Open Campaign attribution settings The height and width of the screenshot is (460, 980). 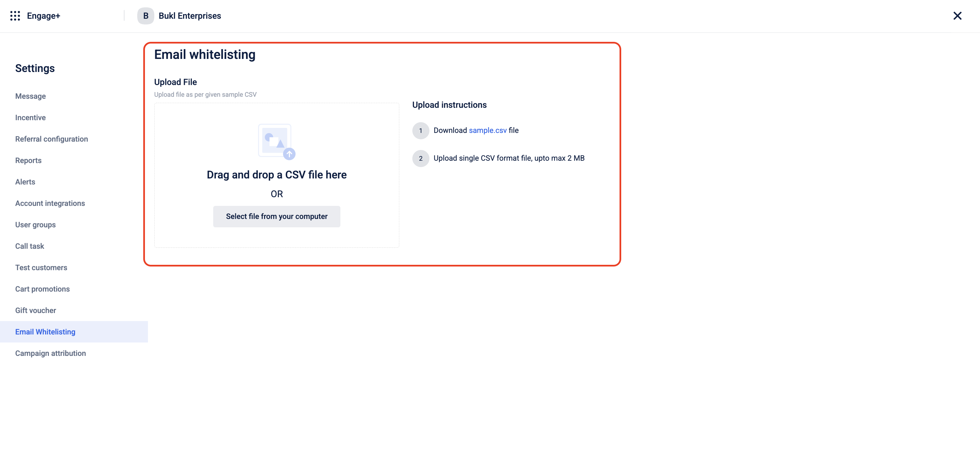point(51,354)
